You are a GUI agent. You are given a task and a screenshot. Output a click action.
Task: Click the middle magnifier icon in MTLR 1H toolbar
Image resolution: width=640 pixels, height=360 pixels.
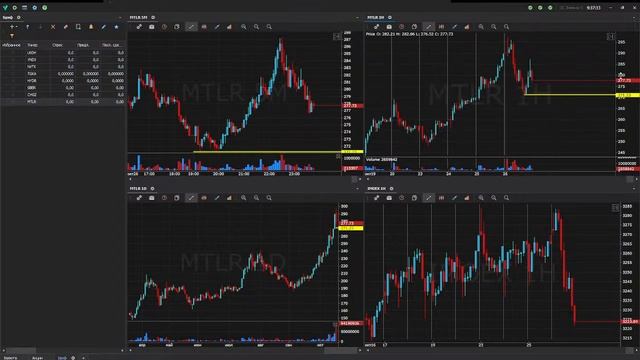coord(493,27)
